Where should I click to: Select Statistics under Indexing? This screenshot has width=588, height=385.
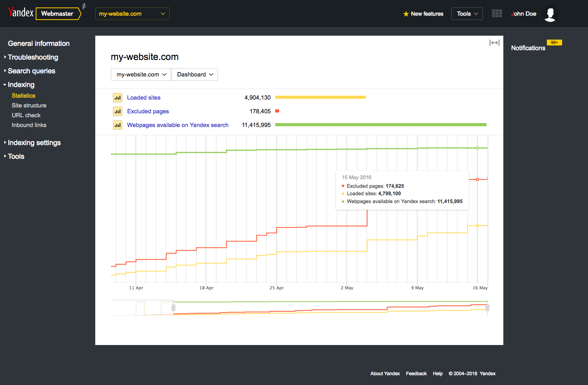pyautogui.click(x=24, y=96)
